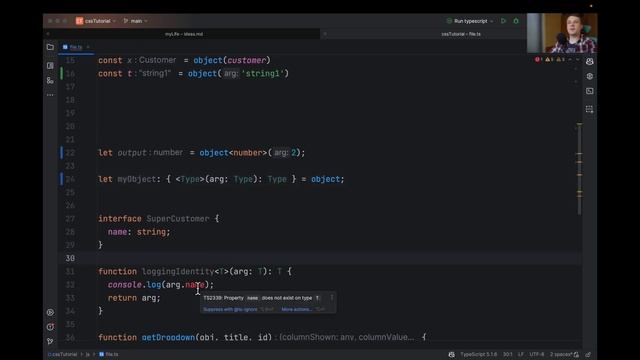Click the red error indicator in editor corner
Viewport: 640px width, 360px height.
click(538, 60)
